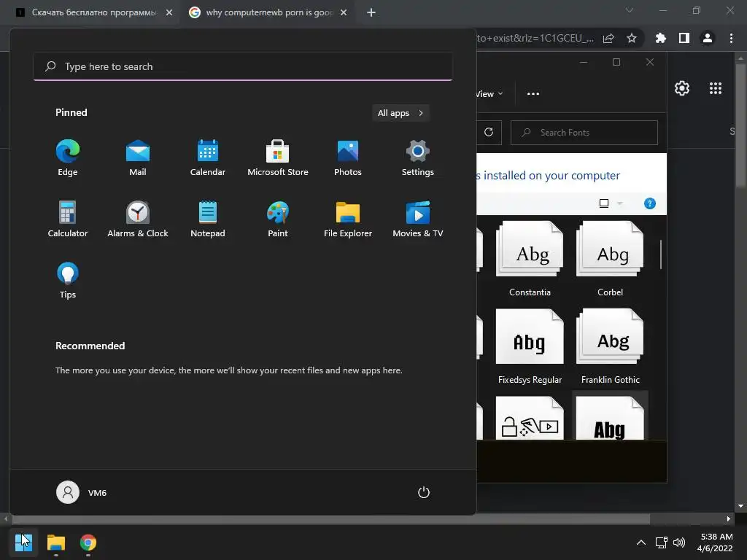Close the why computernewb tab
This screenshot has width=747, height=560.
[344, 12]
